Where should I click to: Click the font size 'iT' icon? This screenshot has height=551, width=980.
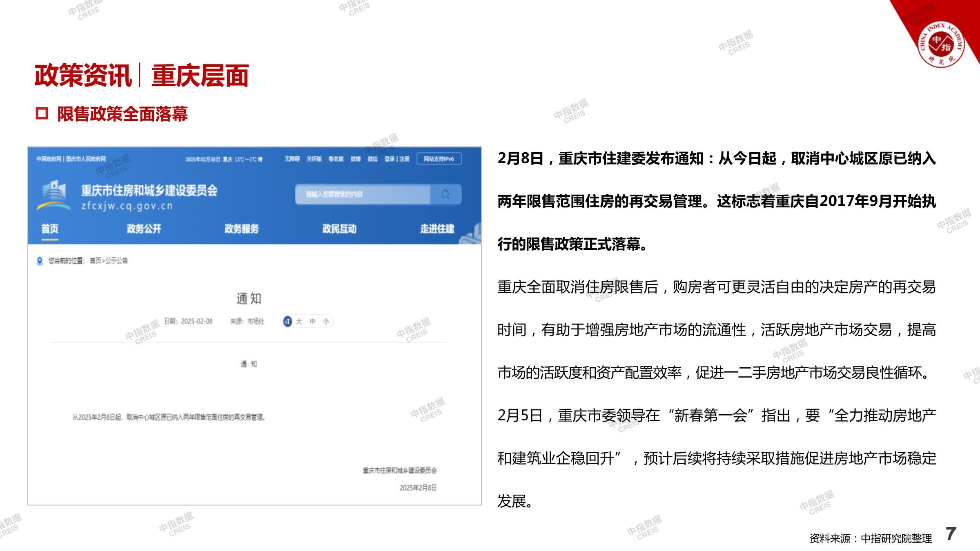(287, 321)
